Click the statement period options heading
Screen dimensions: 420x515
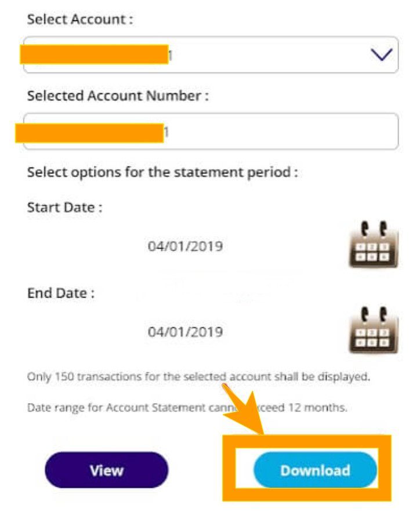pos(162,173)
